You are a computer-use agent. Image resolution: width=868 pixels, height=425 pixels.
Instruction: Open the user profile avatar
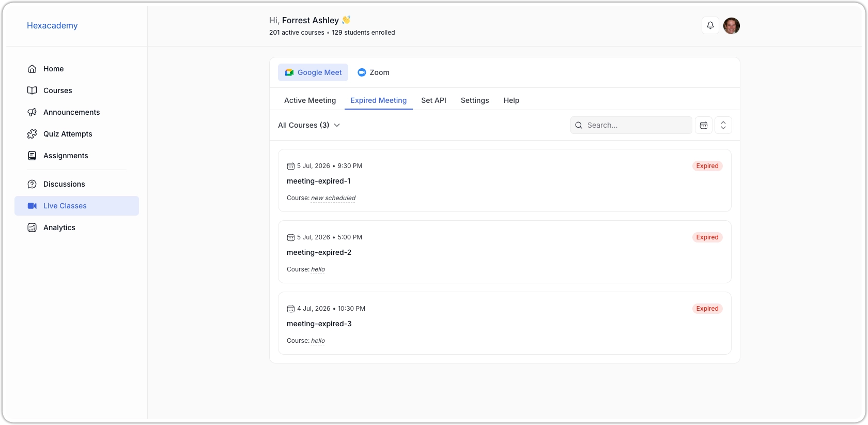(x=732, y=25)
